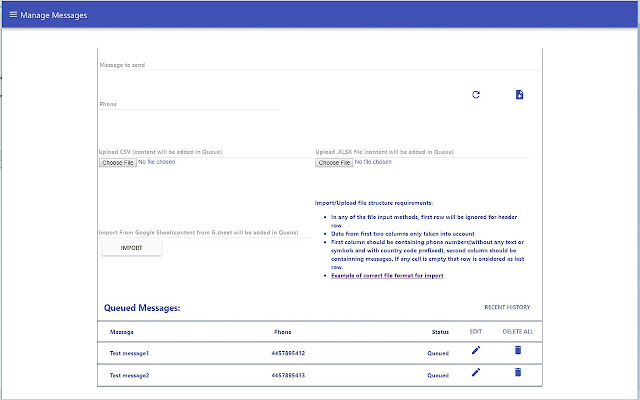Viewport: 640px width, 400px height.
Task: Click the refresh icon
Action: click(x=476, y=95)
